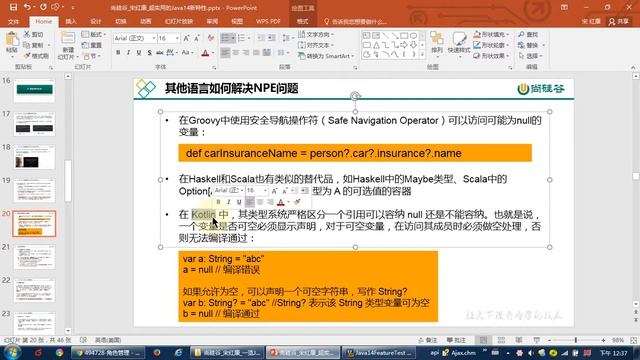Click the Clear All Formatting icon
Image resolution: width=640 pixels, height=360 pixels.
[x=211, y=38]
